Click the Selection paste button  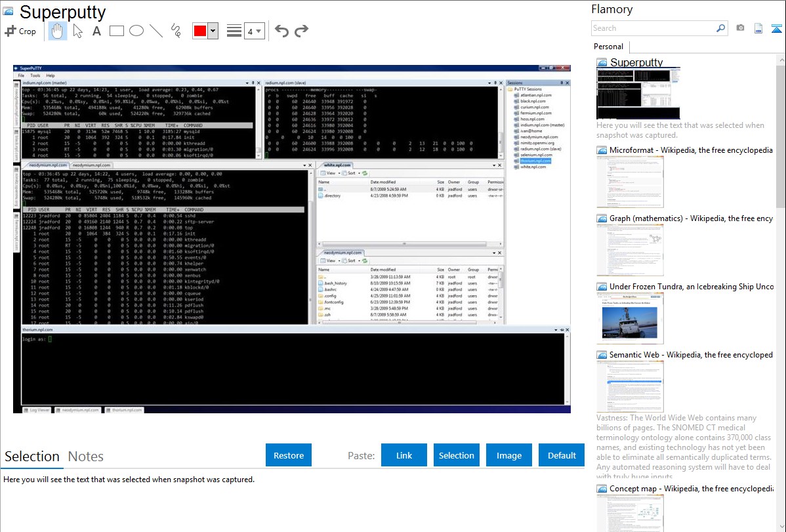tap(457, 455)
